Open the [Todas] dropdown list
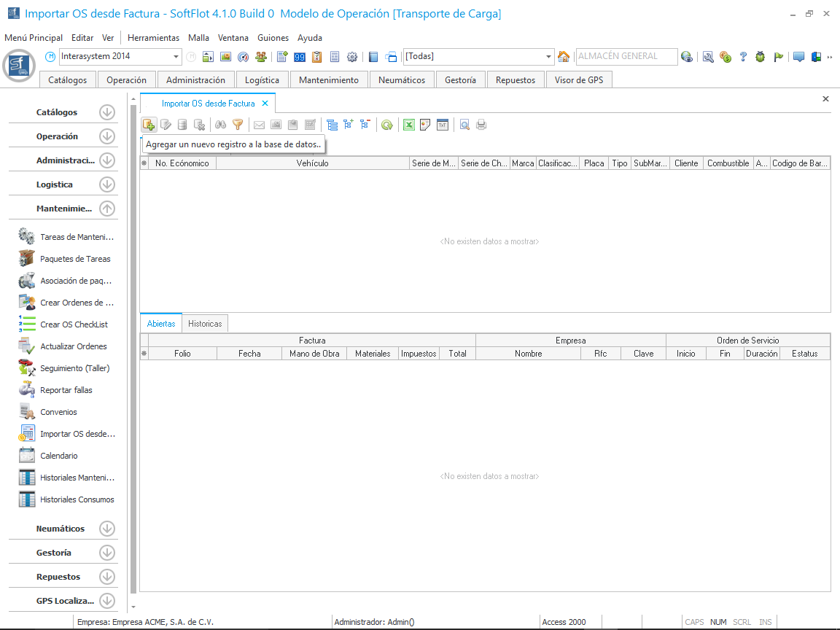This screenshot has width=840, height=630. click(549, 57)
